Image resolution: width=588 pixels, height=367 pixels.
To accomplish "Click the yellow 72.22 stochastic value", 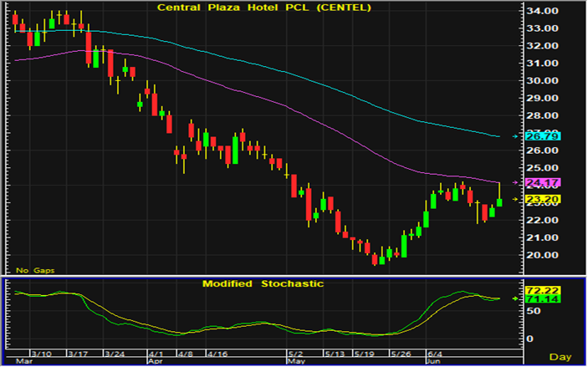I will 543,291.
